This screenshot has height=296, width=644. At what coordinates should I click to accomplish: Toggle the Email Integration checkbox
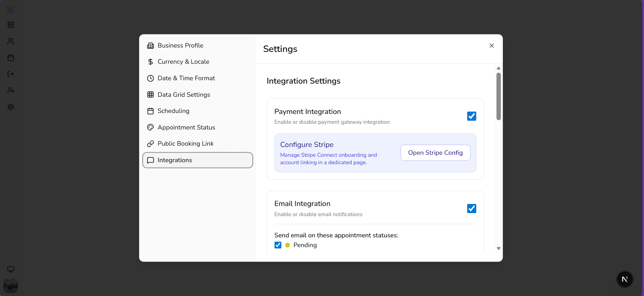(472, 208)
